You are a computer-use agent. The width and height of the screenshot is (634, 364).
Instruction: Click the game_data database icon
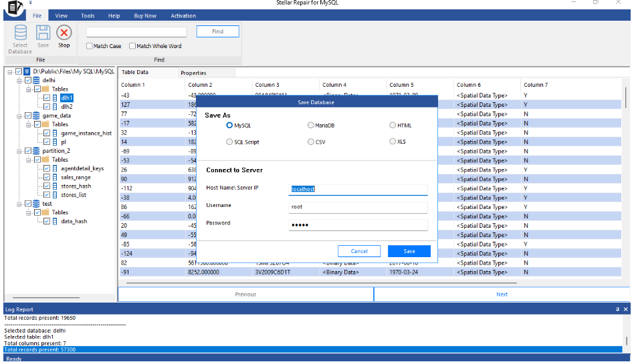36,116
